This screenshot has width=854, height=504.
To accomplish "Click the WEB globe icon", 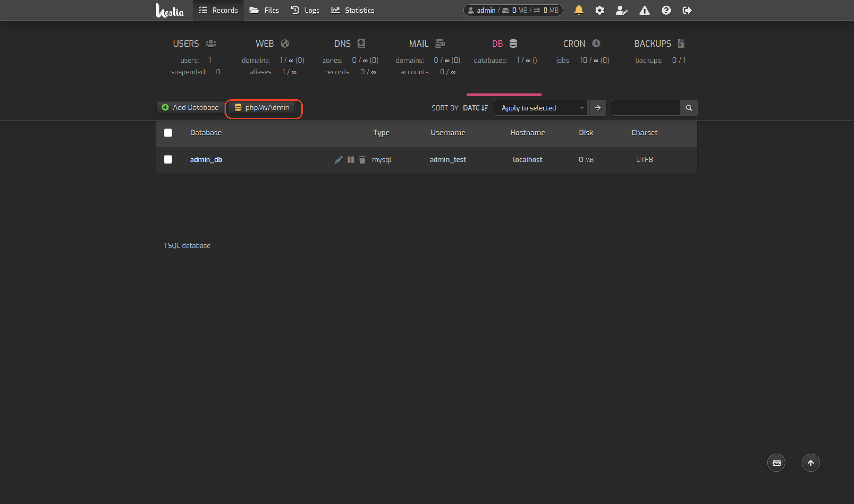I will pos(285,44).
